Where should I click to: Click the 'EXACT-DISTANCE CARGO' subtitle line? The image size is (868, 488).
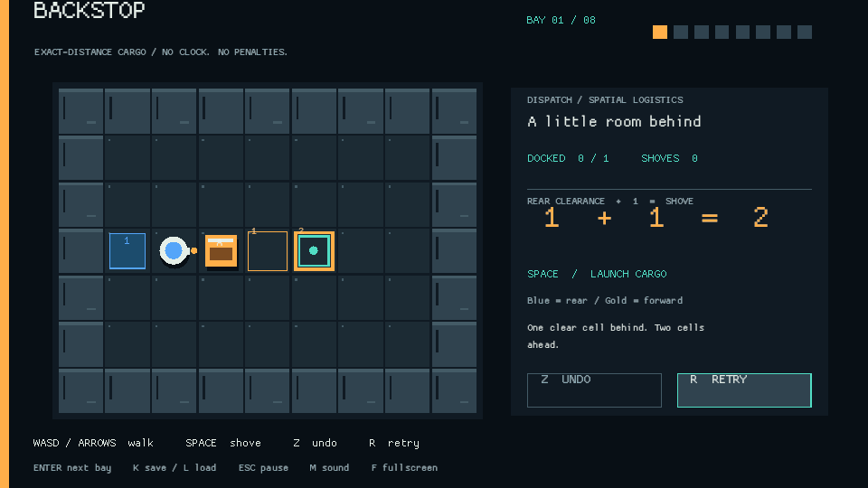tap(161, 52)
